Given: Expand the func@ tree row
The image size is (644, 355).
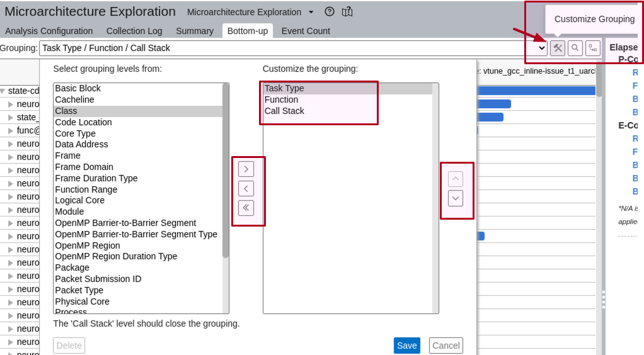Looking at the screenshot, I should 11,130.
